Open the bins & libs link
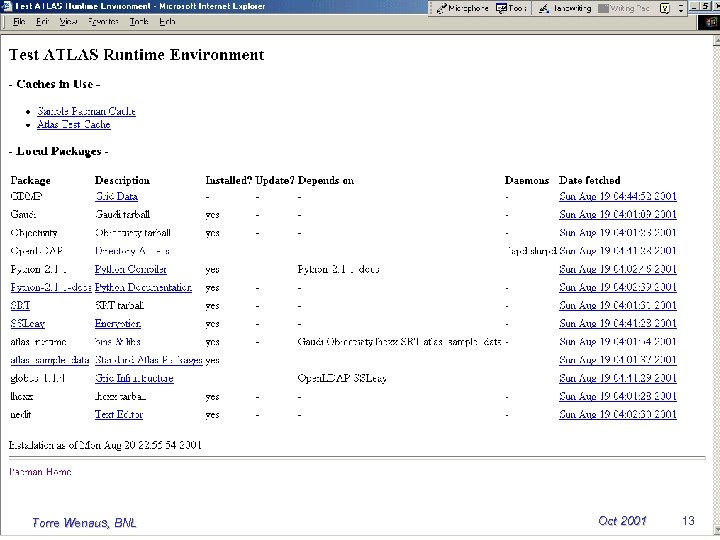 [x=118, y=342]
